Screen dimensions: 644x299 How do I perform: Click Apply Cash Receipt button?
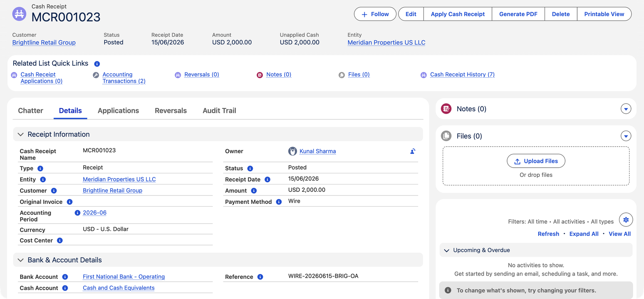[x=458, y=14]
